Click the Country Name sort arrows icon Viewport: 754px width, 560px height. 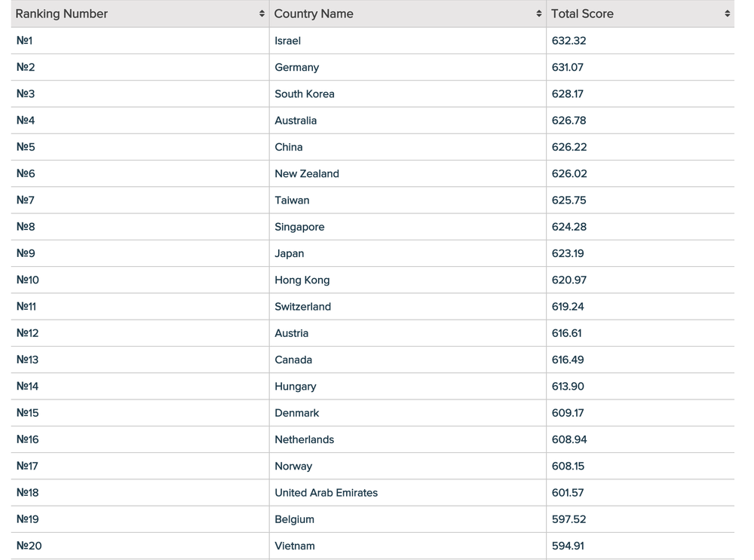click(538, 14)
